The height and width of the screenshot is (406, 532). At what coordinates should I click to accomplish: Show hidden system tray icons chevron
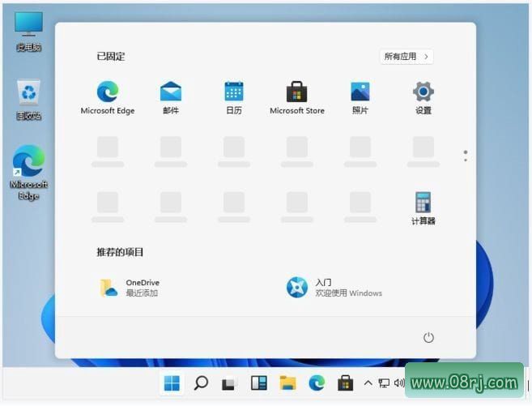click(x=368, y=382)
